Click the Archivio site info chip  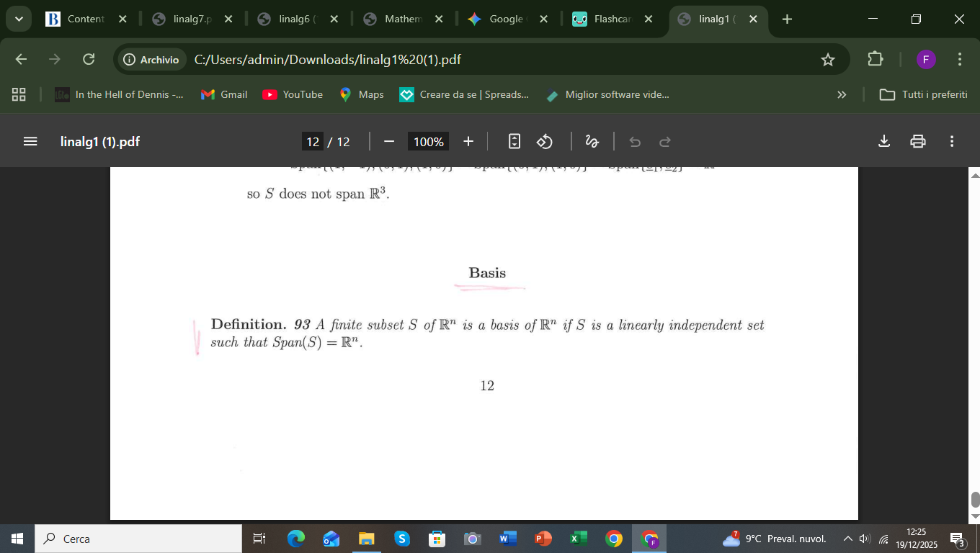151,60
